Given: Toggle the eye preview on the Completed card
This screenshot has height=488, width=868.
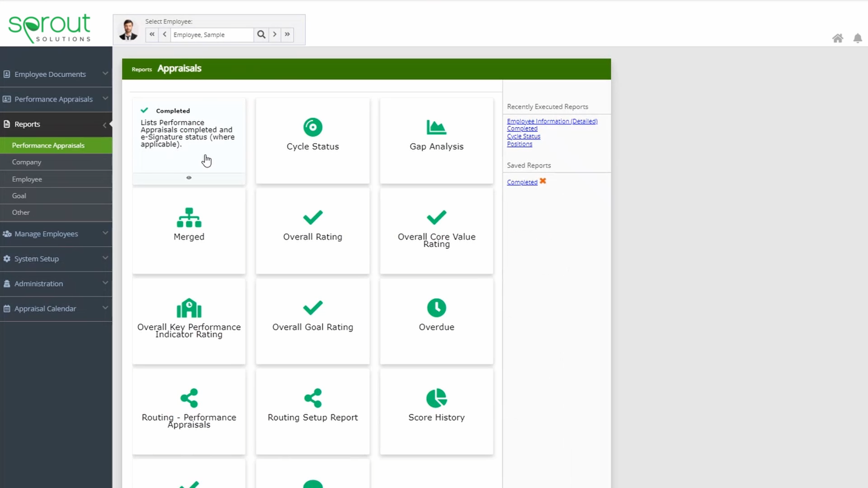Looking at the screenshot, I should point(189,178).
